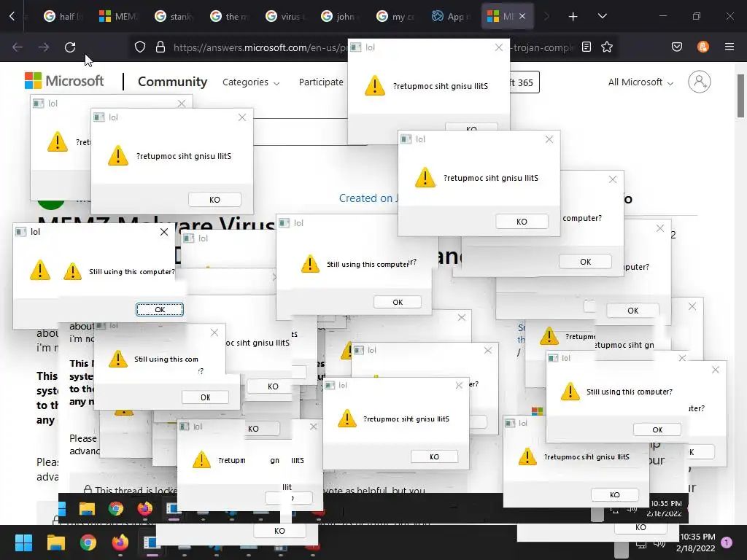Open the orange Firefox account avatar
Screen dimensions: 747x560
[x=703, y=47]
